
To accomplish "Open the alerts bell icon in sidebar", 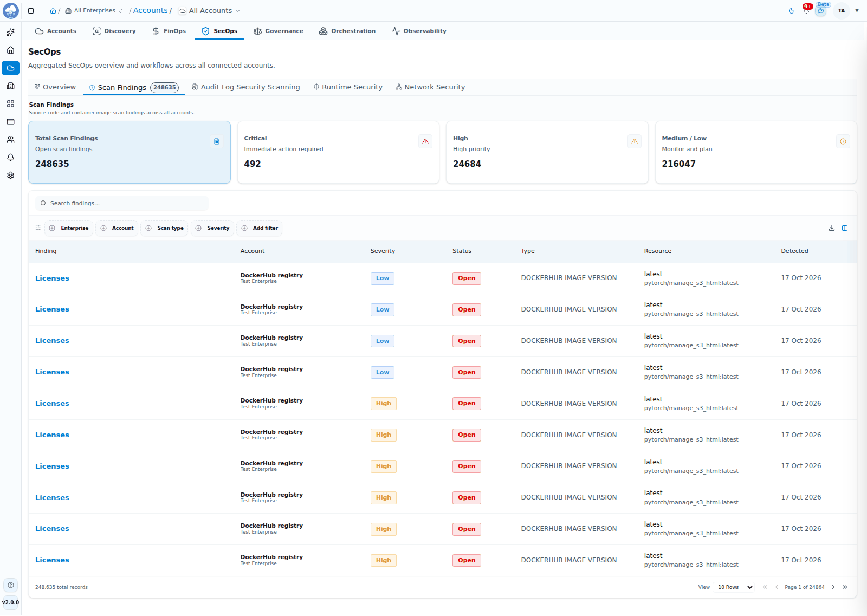I will click(10, 158).
